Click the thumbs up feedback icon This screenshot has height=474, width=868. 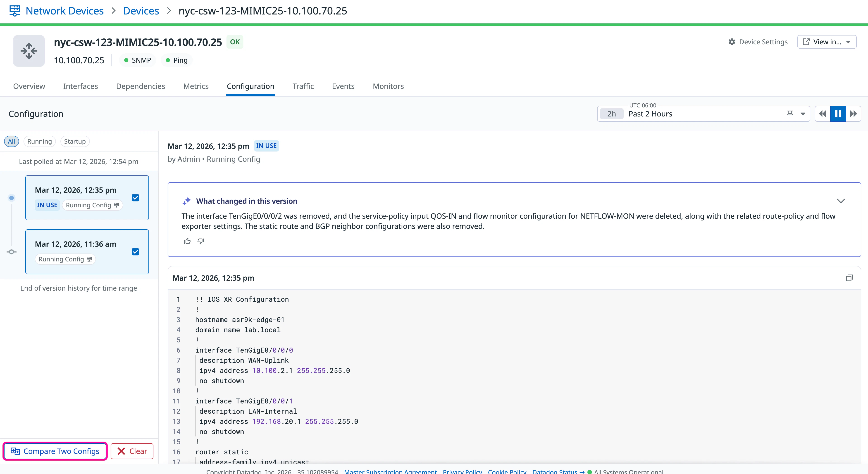pos(187,241)
